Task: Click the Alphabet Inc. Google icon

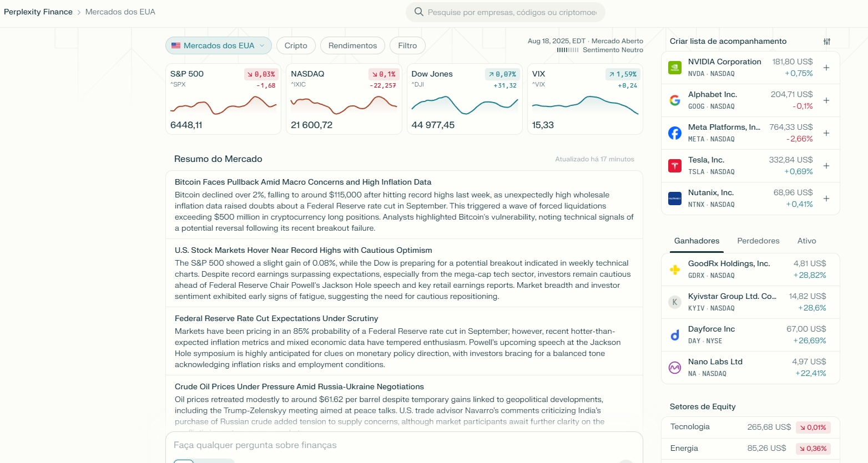Action: [x=674, y=100]
